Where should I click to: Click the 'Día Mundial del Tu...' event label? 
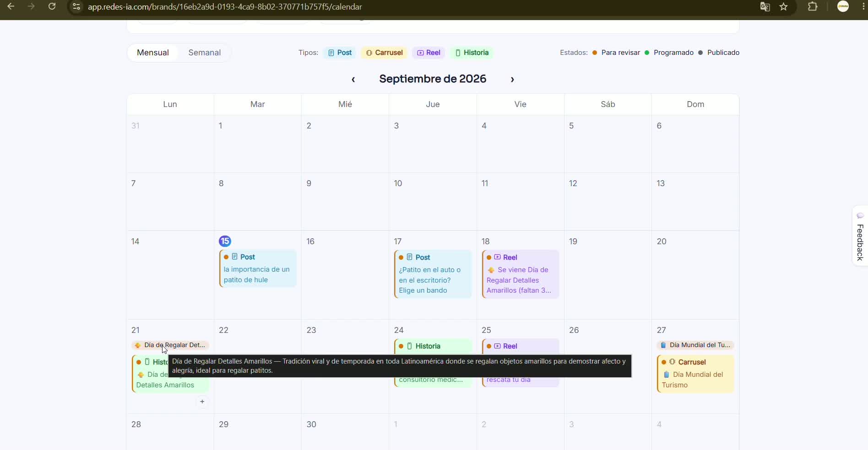695,345
